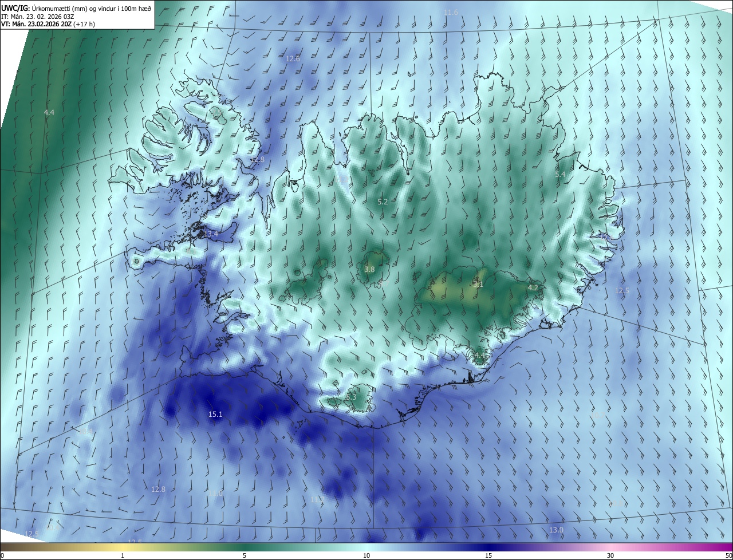The height and width of the screenshot is (560, 733).
Task: Click the 15 tick on the colorbar
Action: 488,555
